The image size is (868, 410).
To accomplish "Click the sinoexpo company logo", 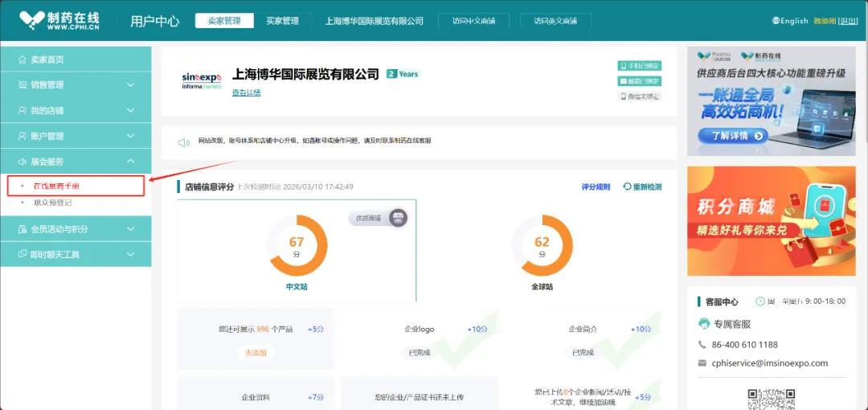I will pos(202,80).
